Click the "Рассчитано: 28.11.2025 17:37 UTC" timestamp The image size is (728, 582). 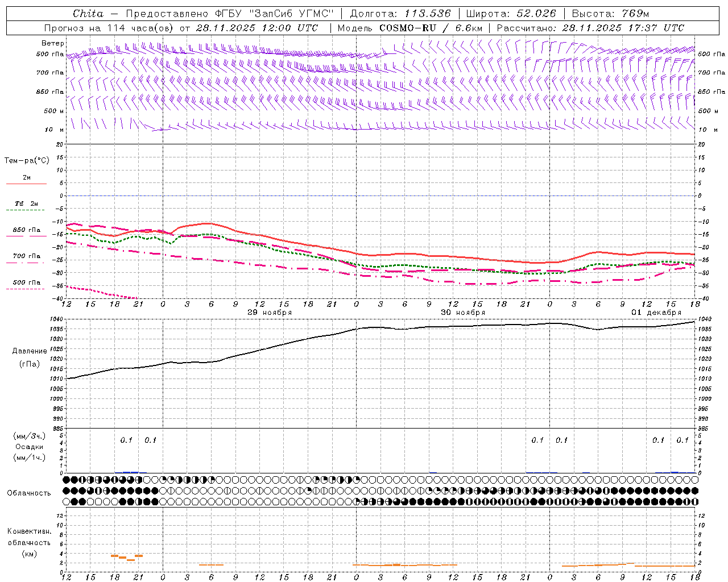click(590, 28)
